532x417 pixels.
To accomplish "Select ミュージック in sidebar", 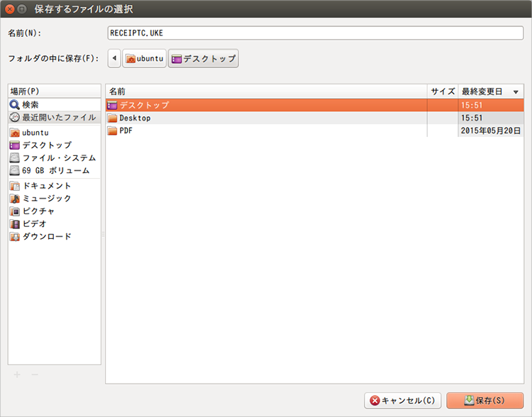I will click(x=47, y=199).
